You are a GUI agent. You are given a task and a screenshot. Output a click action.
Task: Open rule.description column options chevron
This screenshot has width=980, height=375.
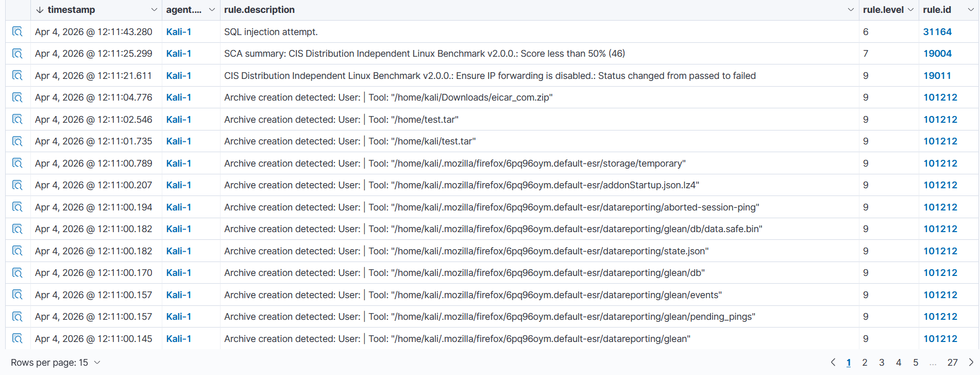[851, 10]
